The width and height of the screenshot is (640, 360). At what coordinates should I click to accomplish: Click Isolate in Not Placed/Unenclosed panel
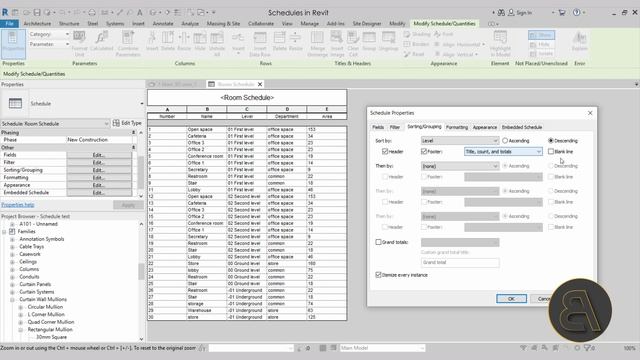pyautogui.click(x=541, y=53)
